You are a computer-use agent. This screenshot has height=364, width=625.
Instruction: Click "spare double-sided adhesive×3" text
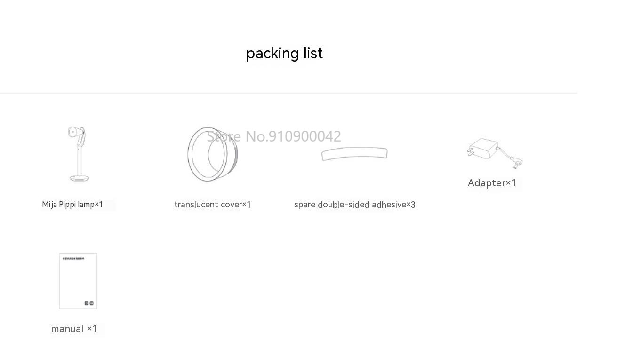click(355, 205)
